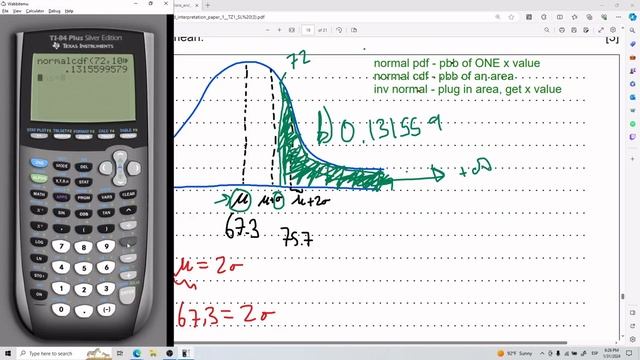This screenshot has height=360, width=640.
Task: Click the number 7 key
Action: (61, 246)
